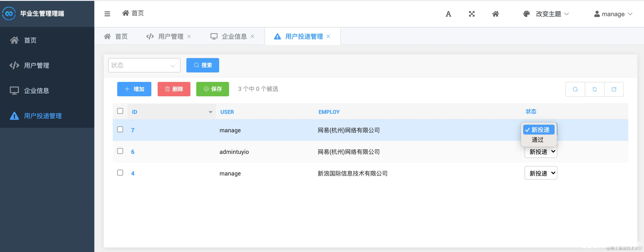The height and width of the screenshot is (252, 644).
Task: Click the export icon beside refresh
Action: 614,89
